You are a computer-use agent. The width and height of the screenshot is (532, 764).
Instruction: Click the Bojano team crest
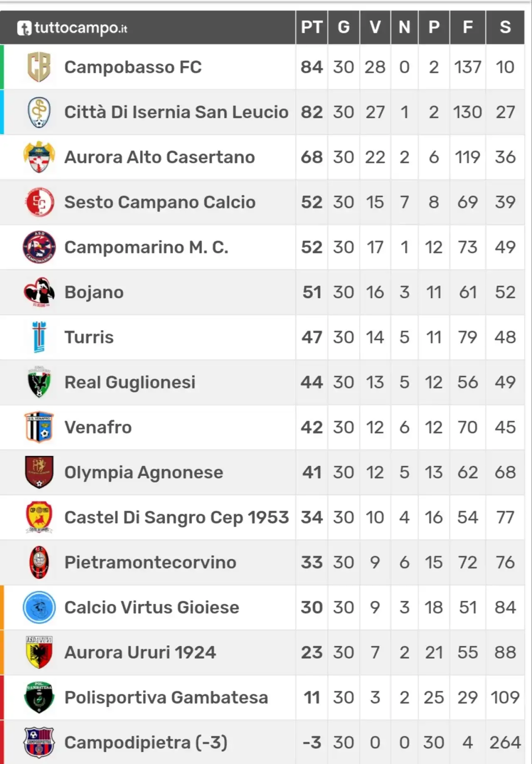[39, 292]
